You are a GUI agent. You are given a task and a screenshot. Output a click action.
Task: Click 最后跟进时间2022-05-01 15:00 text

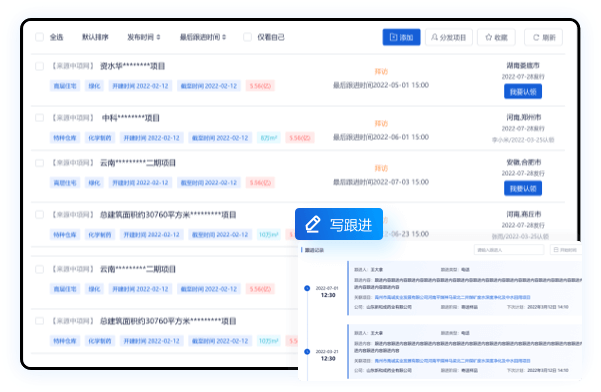381,85
